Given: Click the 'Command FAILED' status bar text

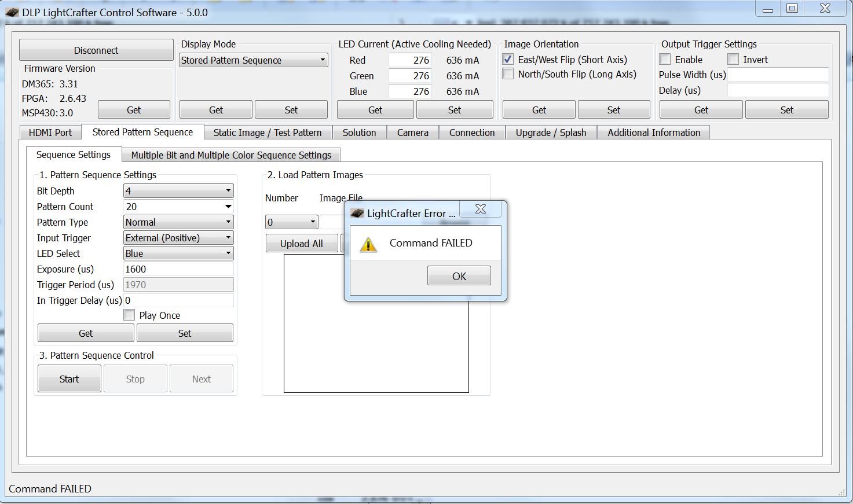Looking at the screenshot, I should point(50,489).
